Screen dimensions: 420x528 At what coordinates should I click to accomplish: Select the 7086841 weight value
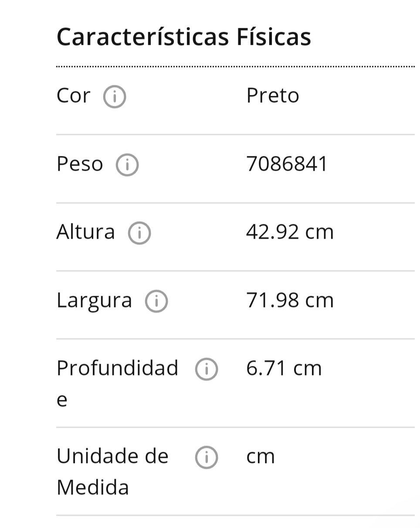[x=287, y=164]
